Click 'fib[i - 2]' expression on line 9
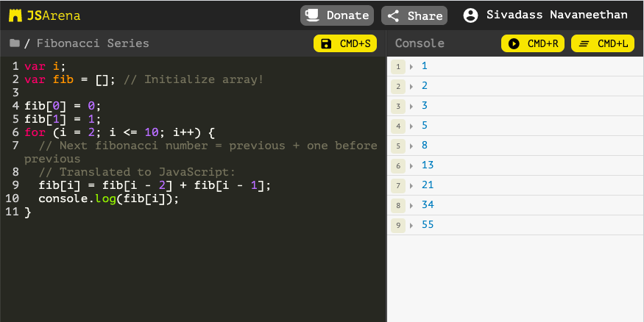The width and height of the screenshot is (644, 322). tap(138, 185)
